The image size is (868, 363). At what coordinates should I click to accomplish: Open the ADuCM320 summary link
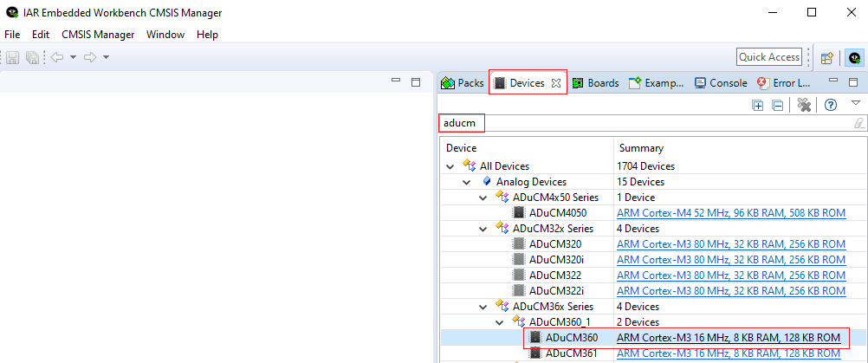coord(731,244)
